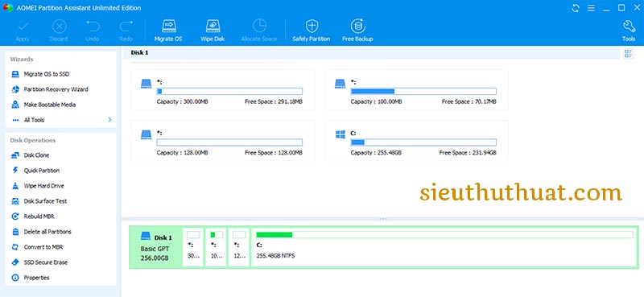This screenshot has width=644, height=297.
Task: Click usage bar of C: partition card
Action: 423,142
